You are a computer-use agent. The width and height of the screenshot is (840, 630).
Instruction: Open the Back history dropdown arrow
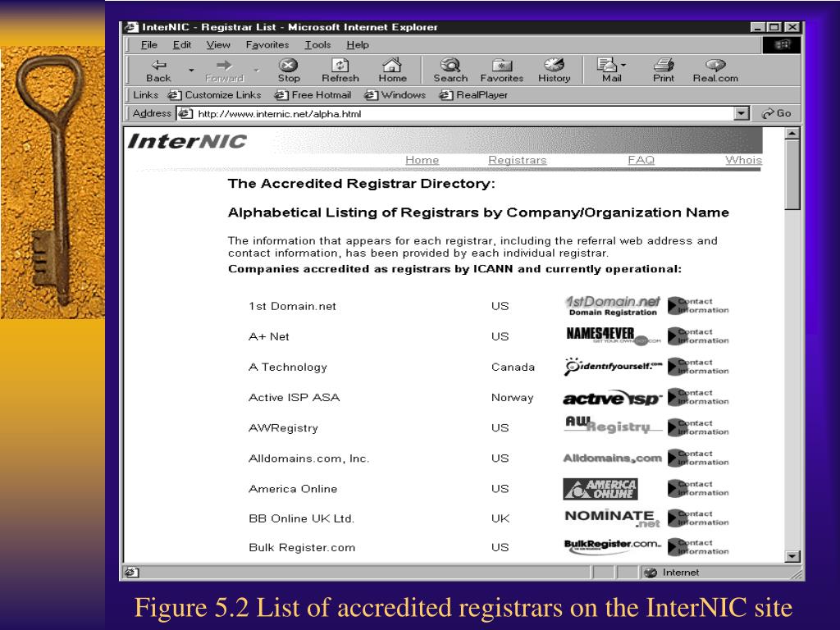click(x=191, y=70)
